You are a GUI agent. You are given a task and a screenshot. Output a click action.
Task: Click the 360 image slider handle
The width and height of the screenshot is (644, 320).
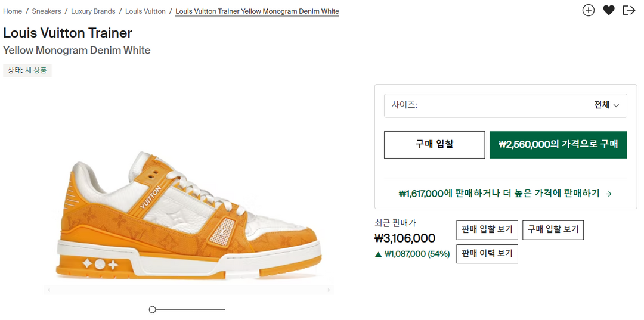click(x=153, y=309)
